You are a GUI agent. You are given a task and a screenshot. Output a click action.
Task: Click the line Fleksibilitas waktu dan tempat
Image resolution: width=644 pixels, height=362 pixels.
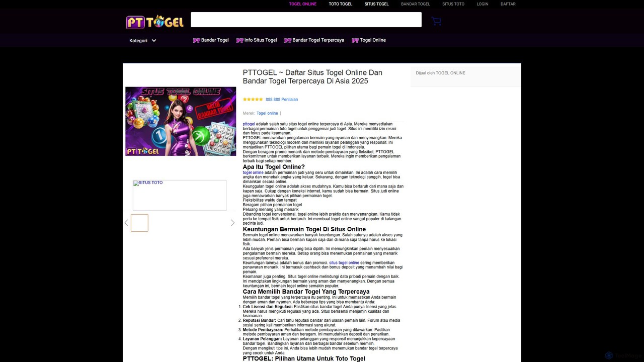coord(270,201)
